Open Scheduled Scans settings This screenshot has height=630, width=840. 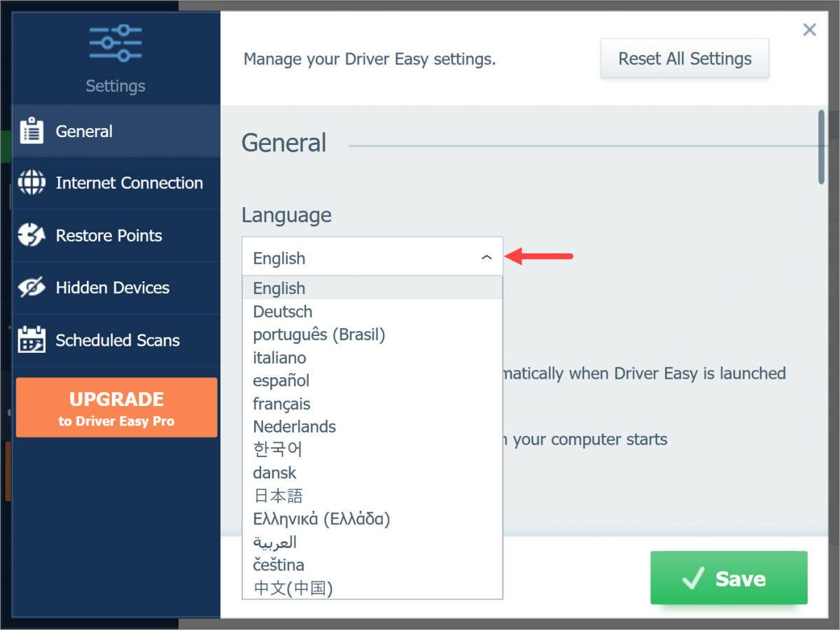[116, 340]
